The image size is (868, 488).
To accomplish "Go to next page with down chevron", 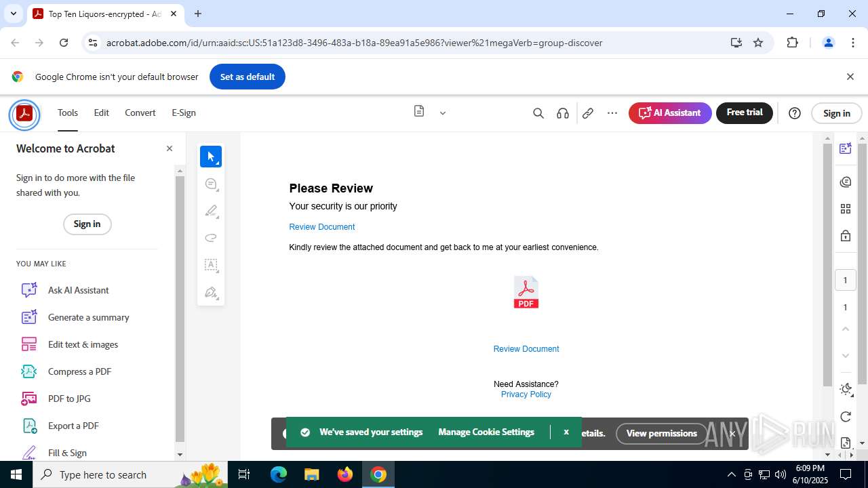I will (845, 355).
